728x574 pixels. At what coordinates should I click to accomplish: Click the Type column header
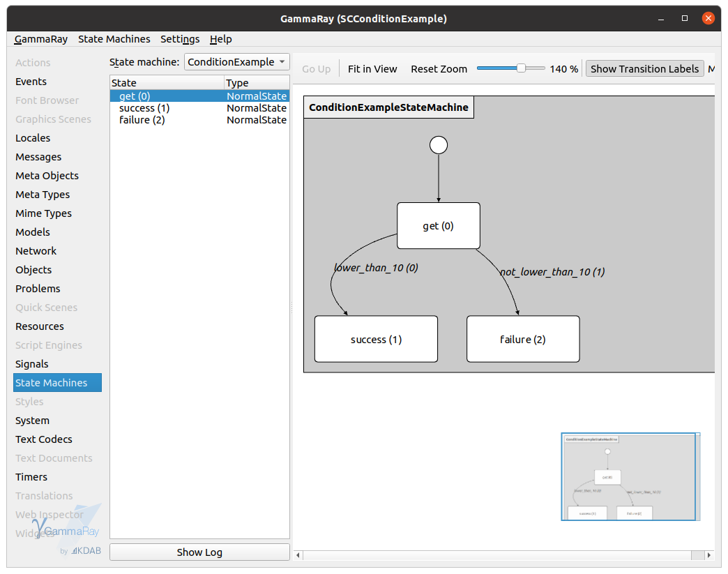[257, 83]
